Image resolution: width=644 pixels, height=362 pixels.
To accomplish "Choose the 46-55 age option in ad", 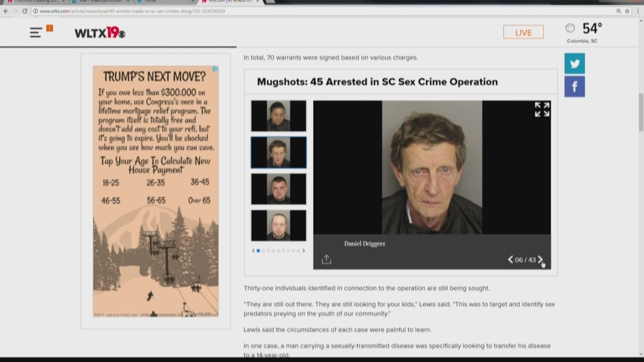I will pos(111,201).
